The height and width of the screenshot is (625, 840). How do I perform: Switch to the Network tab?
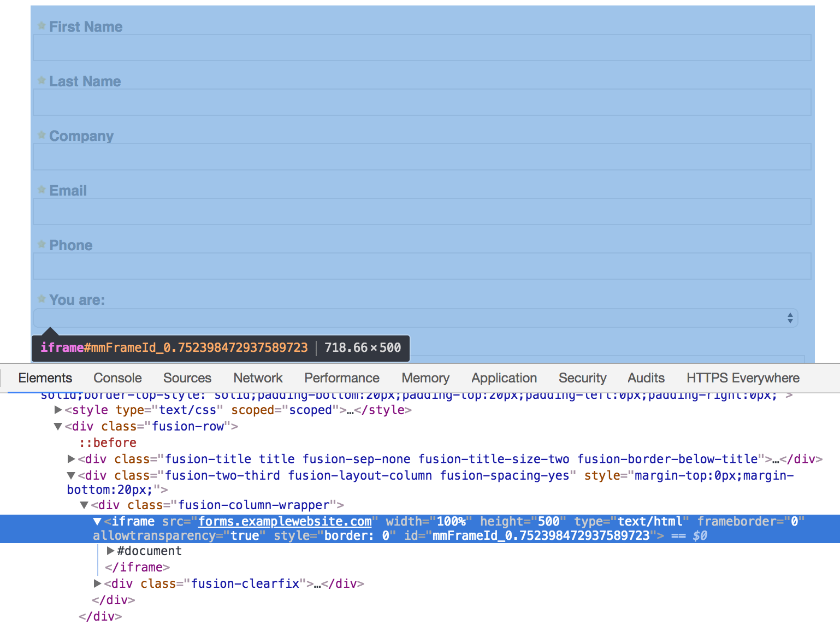click(258, 378)
